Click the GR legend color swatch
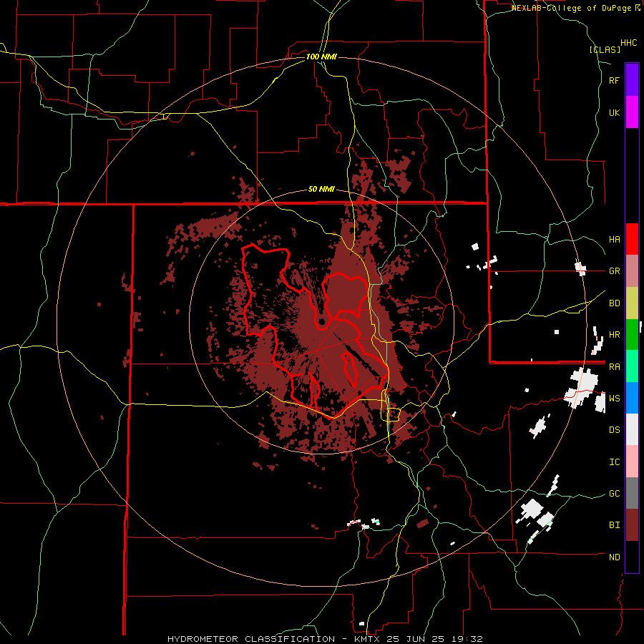644x644 pixels. [632, 271]
